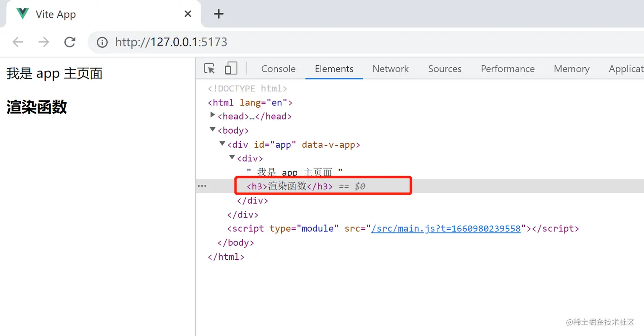Reload the page with refresh icon
Viewport: 644px width, 336px height.
click(70, 42)
